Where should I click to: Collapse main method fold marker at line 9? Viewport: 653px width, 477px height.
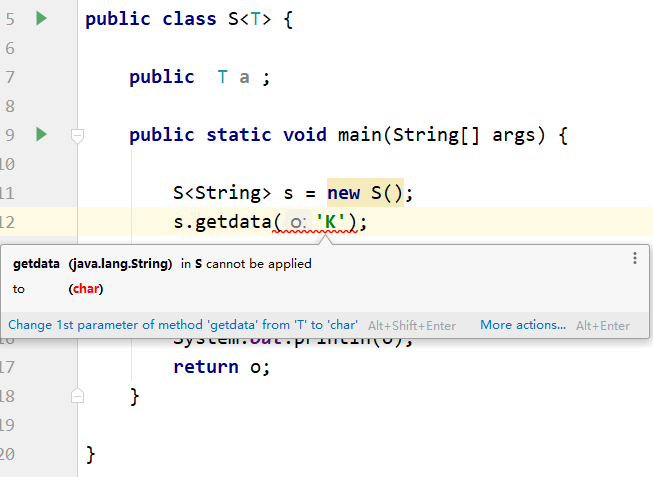(x=77, y=136)
